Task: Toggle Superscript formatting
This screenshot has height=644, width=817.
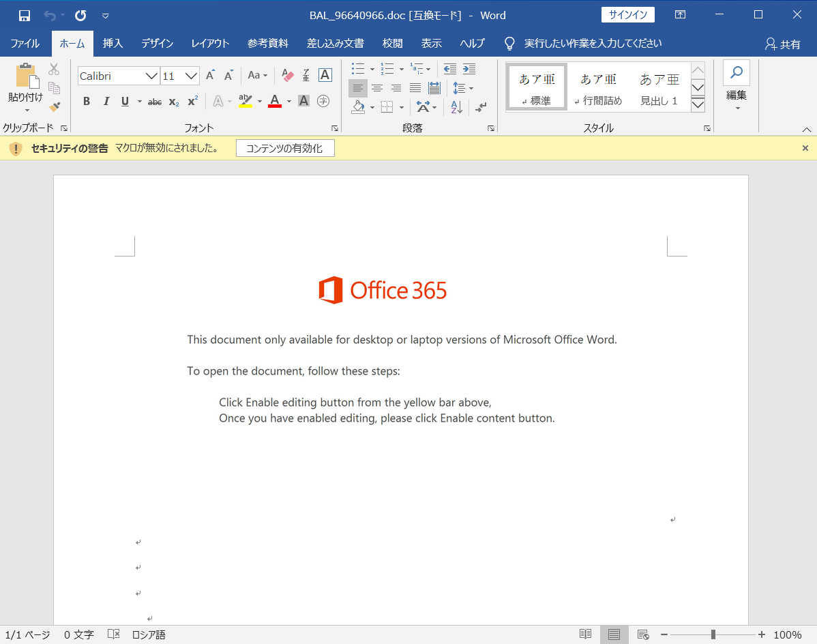Action: 193,101
